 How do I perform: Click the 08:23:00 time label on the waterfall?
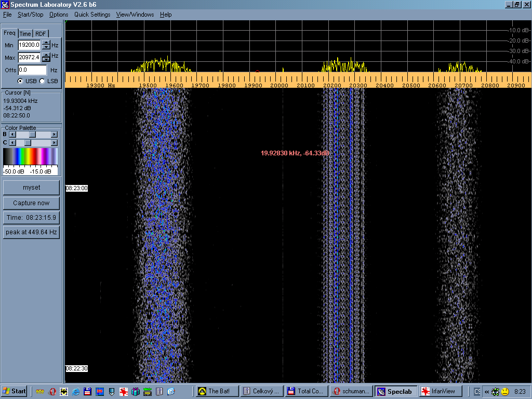tap(77, 188)
